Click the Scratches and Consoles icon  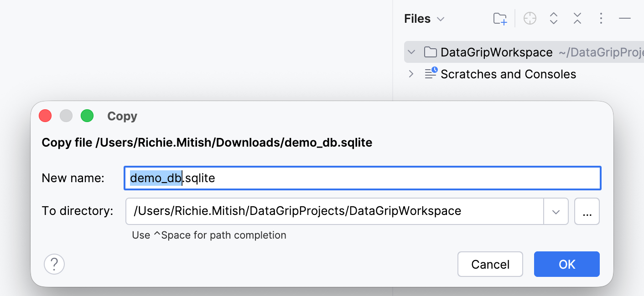431,73
